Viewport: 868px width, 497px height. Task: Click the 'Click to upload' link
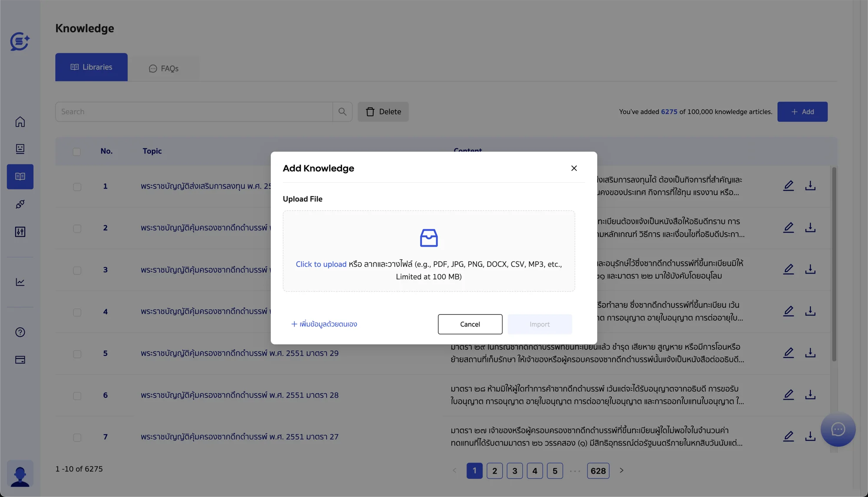click(x=321, y=264)
